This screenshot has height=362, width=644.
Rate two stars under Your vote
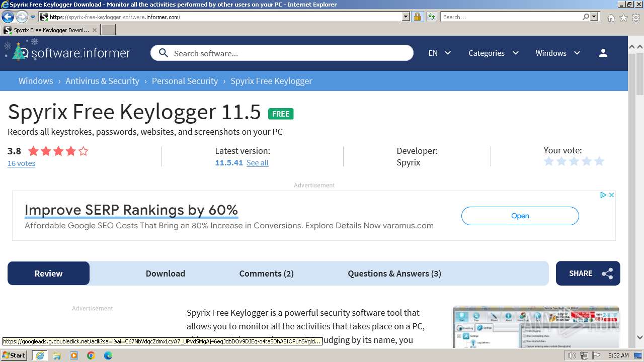pyautogui.click(x=561, y=161)
